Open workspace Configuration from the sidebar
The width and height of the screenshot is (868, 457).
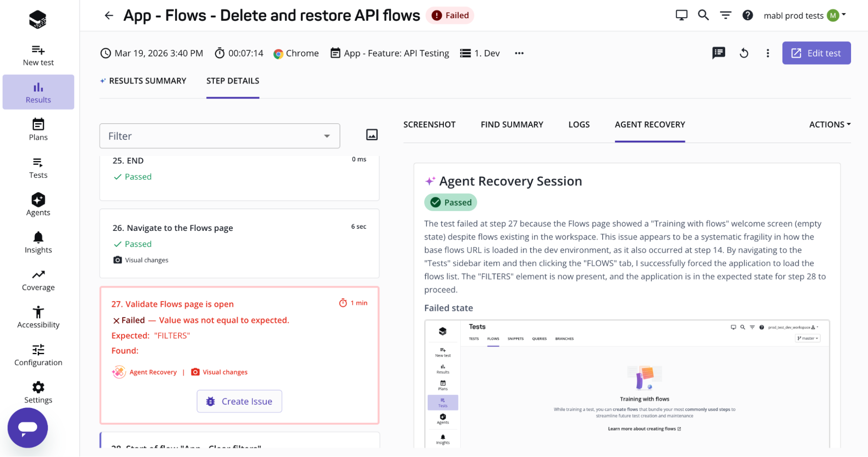click(38, 354)
